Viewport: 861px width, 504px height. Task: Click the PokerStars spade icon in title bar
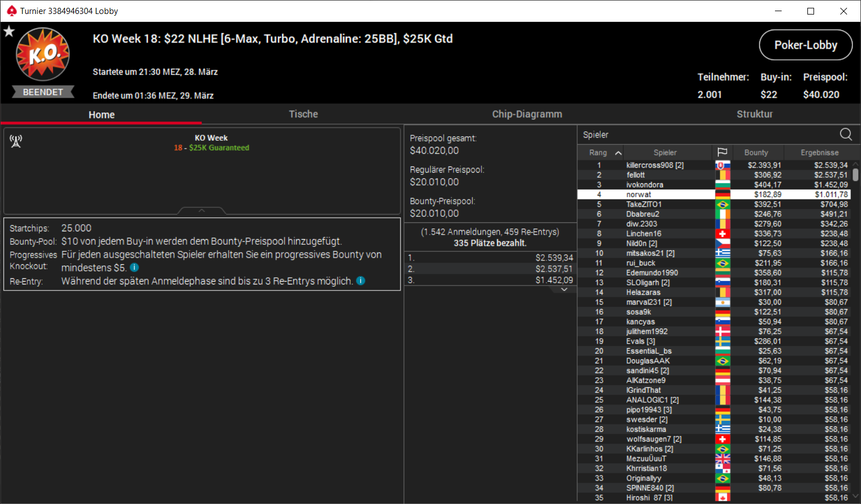(x=11, y=11)
